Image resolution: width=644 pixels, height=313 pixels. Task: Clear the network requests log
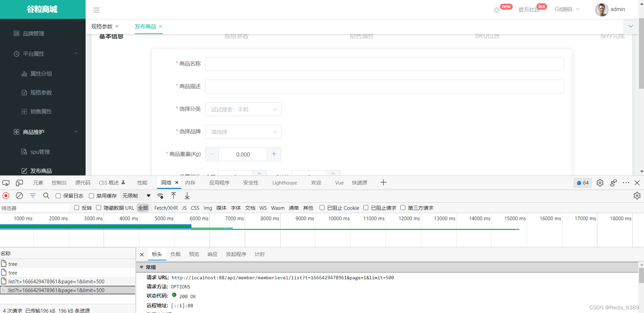coord(19,196)
